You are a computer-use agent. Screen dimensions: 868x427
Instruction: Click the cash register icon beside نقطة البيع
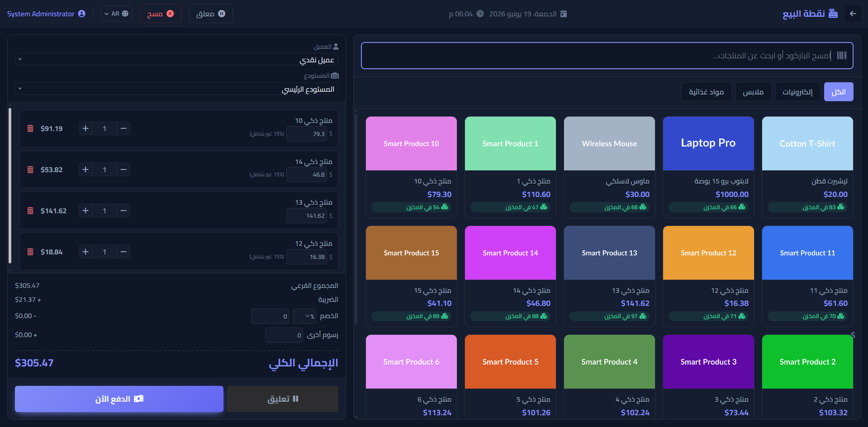(833, 14)
